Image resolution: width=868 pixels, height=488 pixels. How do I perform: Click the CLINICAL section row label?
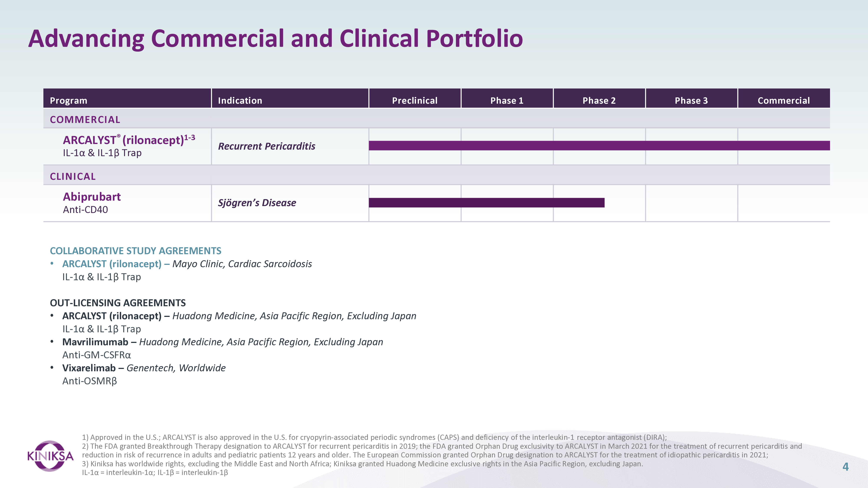[73, 177]
